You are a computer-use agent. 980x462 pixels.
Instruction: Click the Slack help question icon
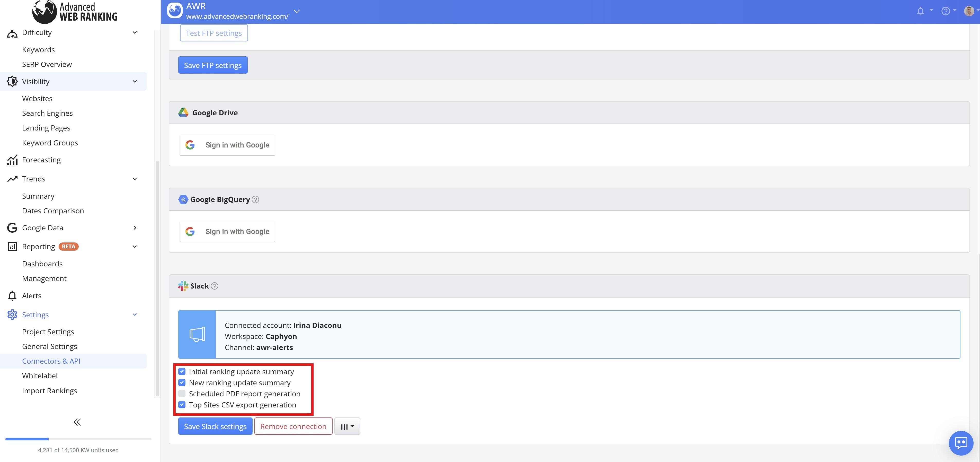coord(215,286)
